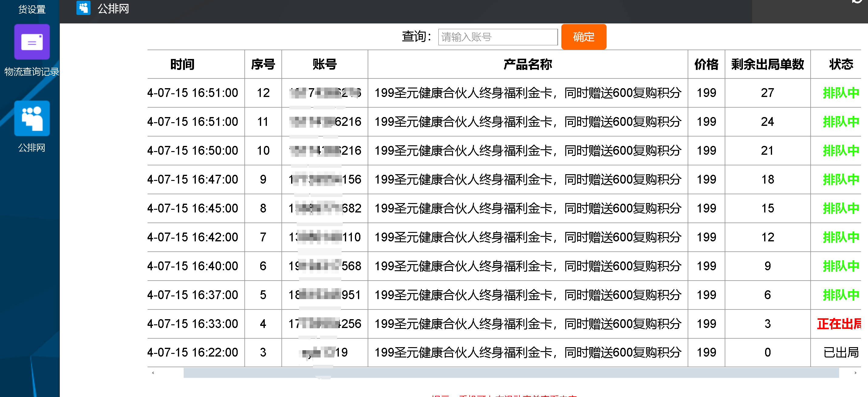The height and width of the screenshot is (397, 868).
Task: Click the 产品名称 column header
Action: (x=527, y=64)
